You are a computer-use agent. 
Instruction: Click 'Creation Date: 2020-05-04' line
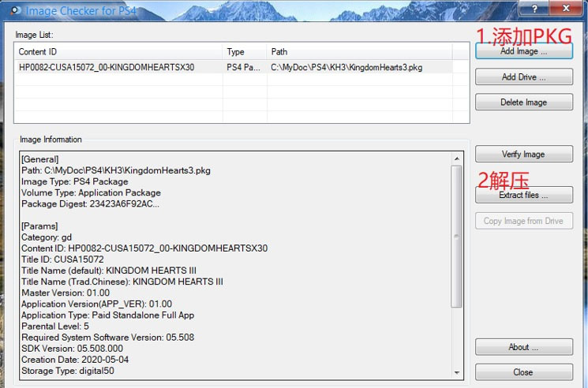click(x=75, y=360)
